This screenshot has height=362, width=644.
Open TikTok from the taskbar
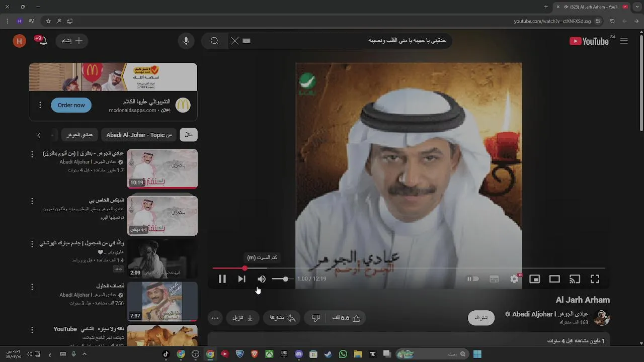click(x=166, y=354)
